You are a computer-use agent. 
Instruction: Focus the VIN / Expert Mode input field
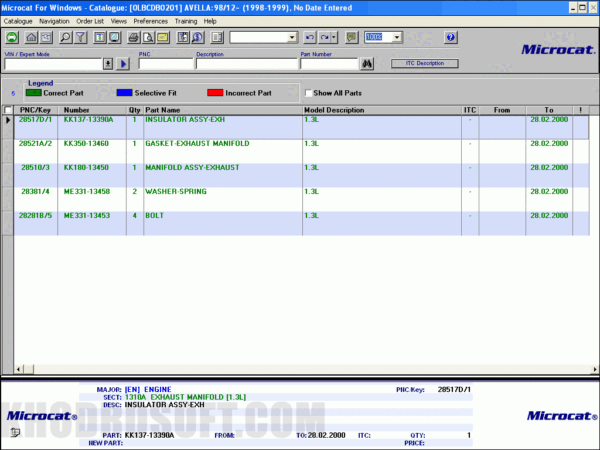pos(53,64)
